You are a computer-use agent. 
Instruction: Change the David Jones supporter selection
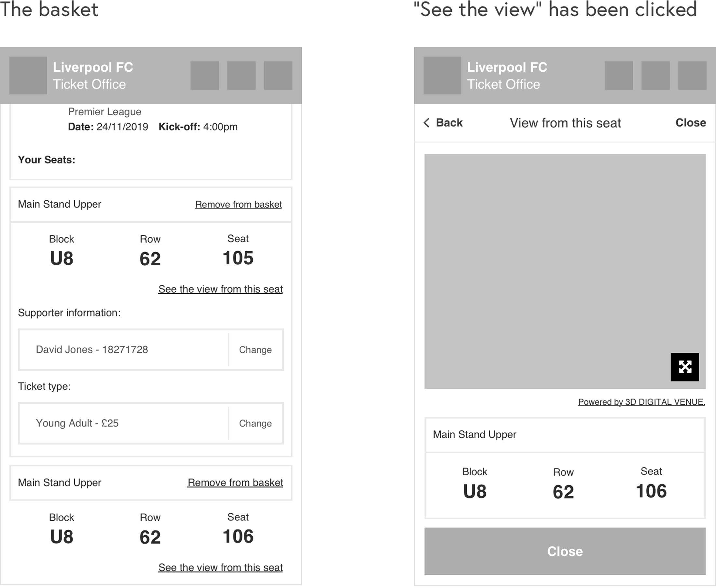pos(255,350)
